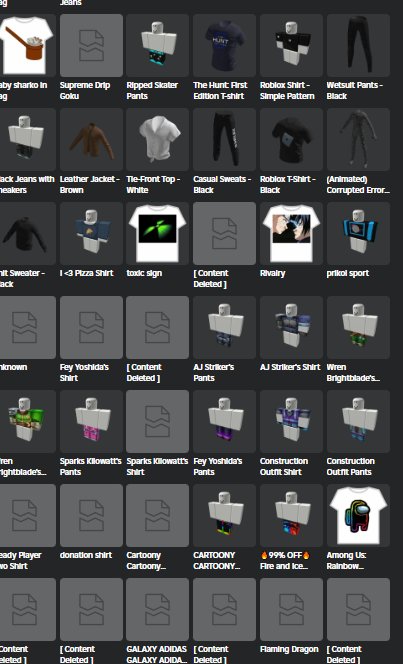Select the Construction Outfit Shirt thumbnail
The image size is (403, 664).
(291, 421)
